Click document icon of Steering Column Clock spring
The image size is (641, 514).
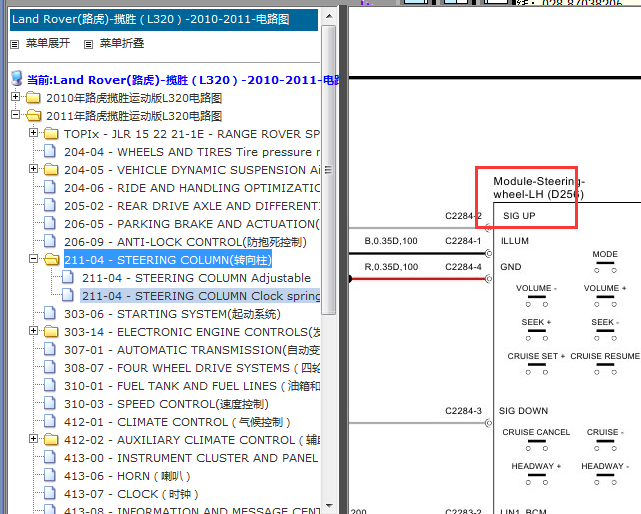[68, 295]
